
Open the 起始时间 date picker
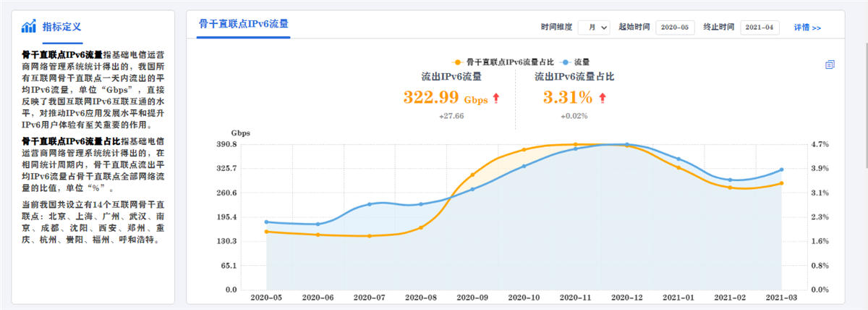[675, 28]
